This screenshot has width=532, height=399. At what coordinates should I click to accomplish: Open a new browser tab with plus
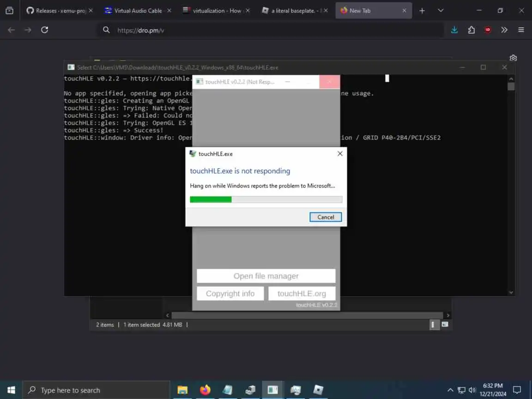[x=422, y=11]
